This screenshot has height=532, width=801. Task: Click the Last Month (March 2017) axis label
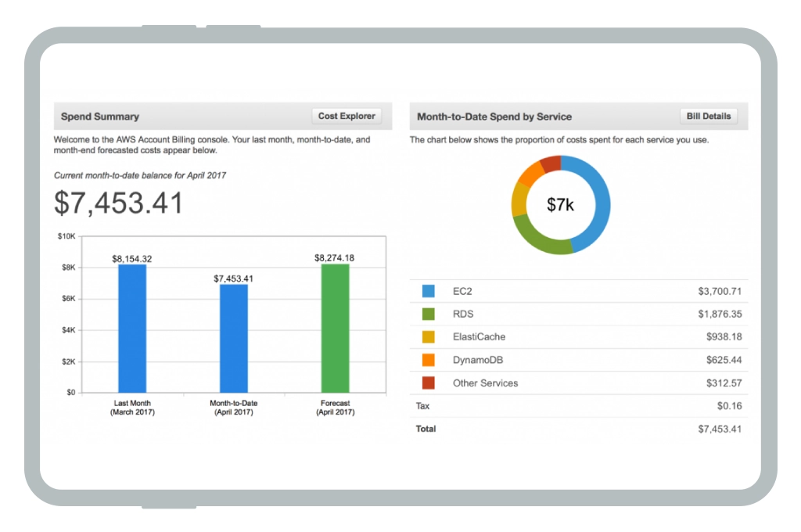(132, 408)
